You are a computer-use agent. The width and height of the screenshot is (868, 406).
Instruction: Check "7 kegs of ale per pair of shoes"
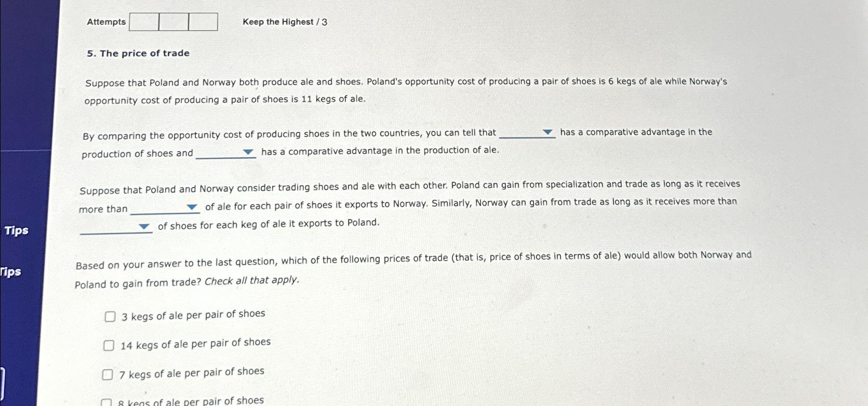109,374
